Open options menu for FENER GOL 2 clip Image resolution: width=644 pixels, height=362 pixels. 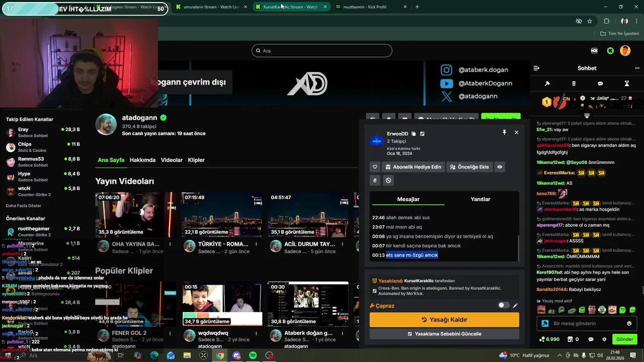[x=170, y=333]
